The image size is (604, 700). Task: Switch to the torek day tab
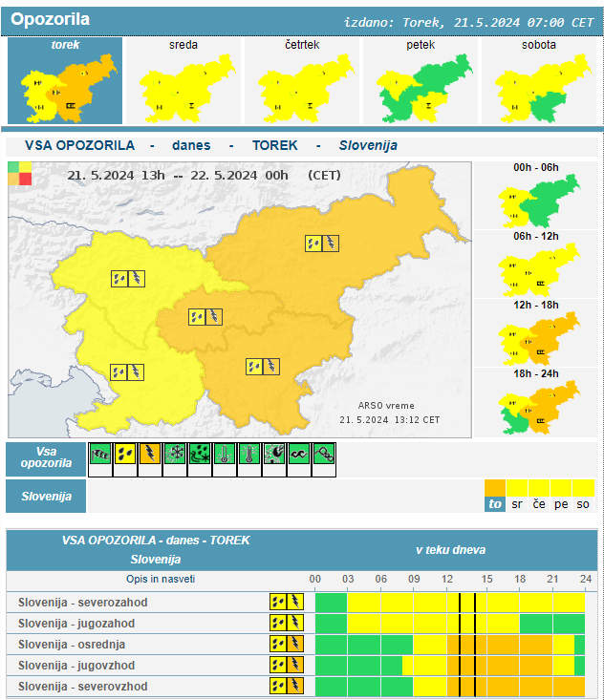click(x=65, y=81)
